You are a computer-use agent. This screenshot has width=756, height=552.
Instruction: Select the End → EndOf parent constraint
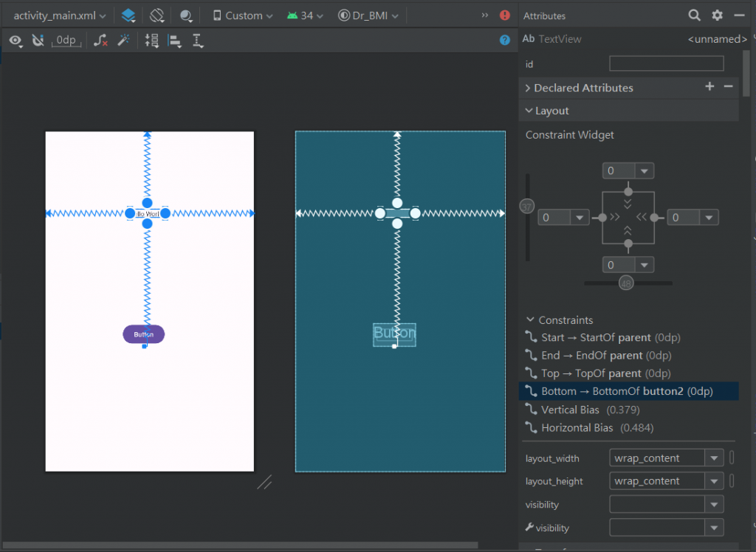[x=629, y=355]
